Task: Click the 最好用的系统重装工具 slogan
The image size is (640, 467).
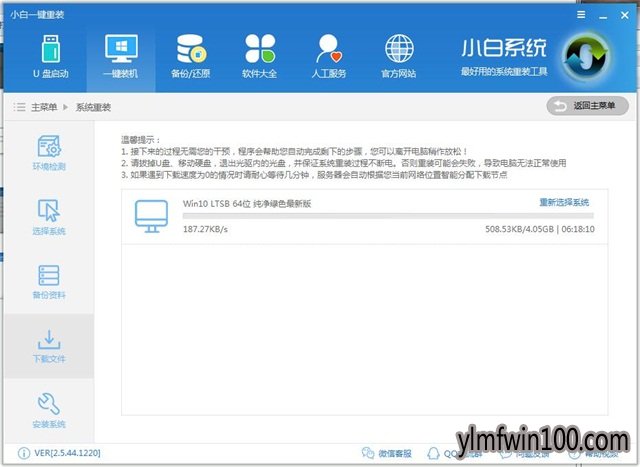Action: pyautogui.click(x=504, y=72)
